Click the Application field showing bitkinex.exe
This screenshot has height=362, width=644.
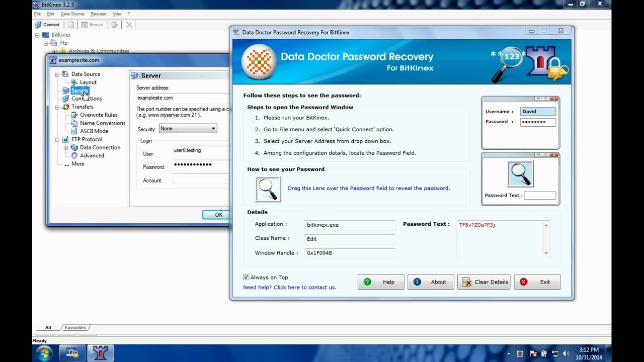[x=350, y=225]
